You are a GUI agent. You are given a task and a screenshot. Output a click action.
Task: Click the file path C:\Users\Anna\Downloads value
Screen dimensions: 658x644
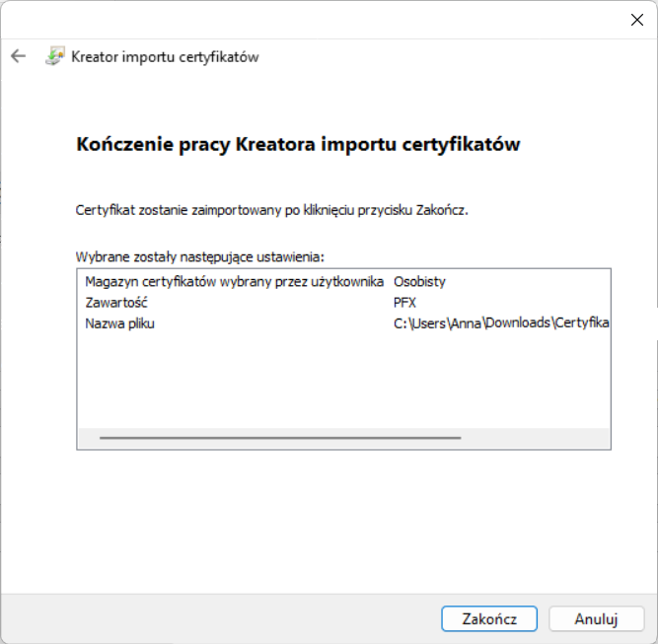(x=501, y=323)
